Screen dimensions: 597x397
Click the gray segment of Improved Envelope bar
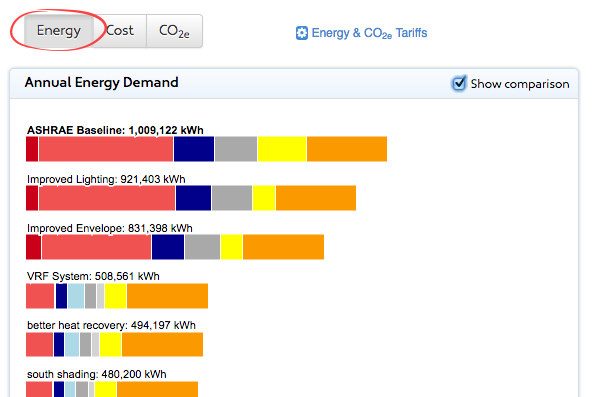pyautogui.click(x=203, y=247)
